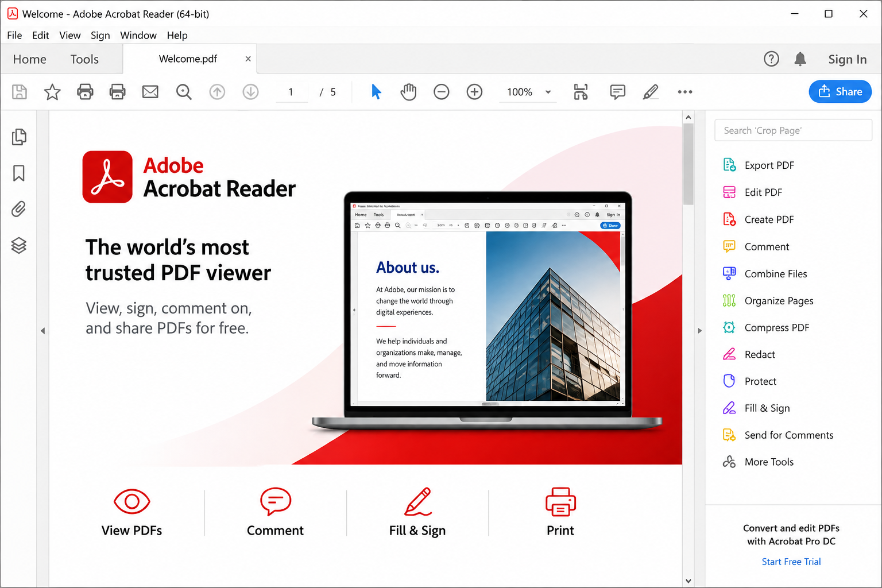This screenshot has width=882, height=588.
Task: Click the scrollbar down arrow
Action: [688, 581]
